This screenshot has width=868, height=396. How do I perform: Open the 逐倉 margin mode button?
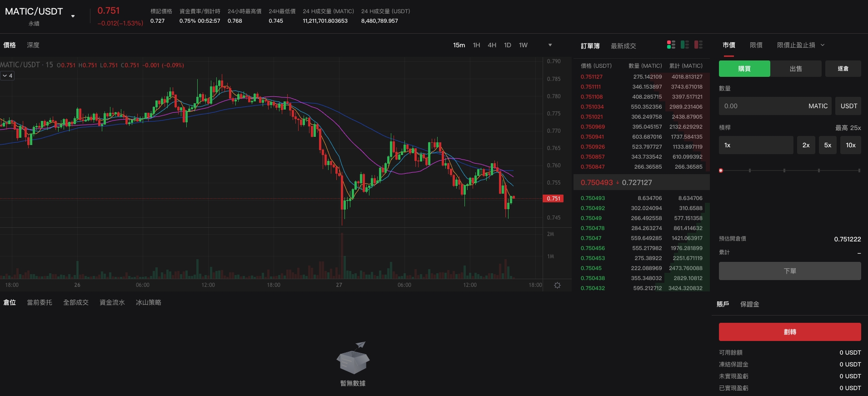click(x=843, y=69)
